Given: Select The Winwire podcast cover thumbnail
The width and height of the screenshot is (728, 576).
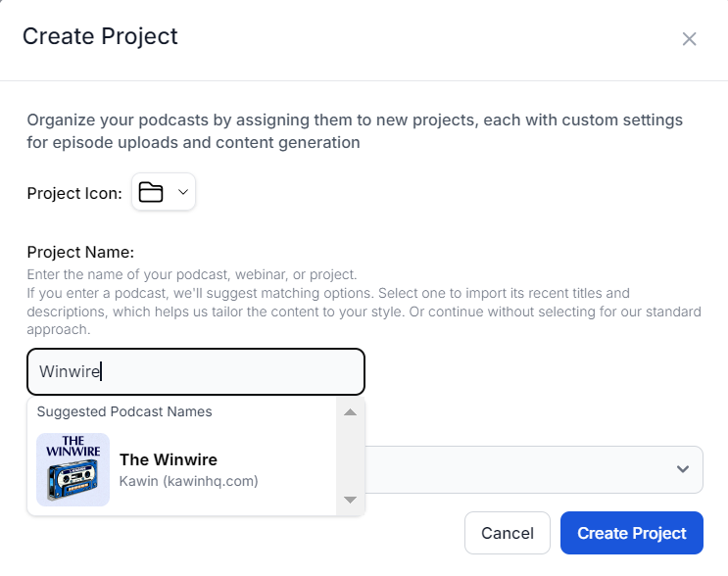Looking at the screenshot, I should [x=73, y=469].
